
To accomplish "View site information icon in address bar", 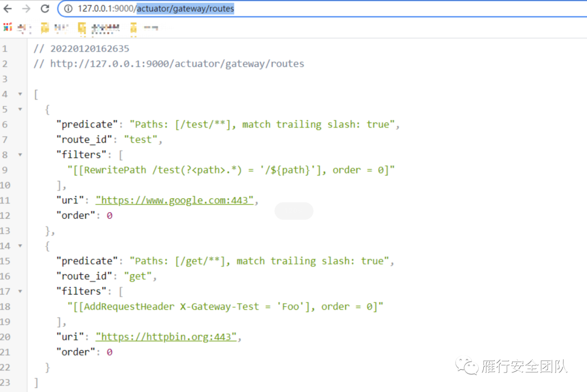I will point(68,9).
